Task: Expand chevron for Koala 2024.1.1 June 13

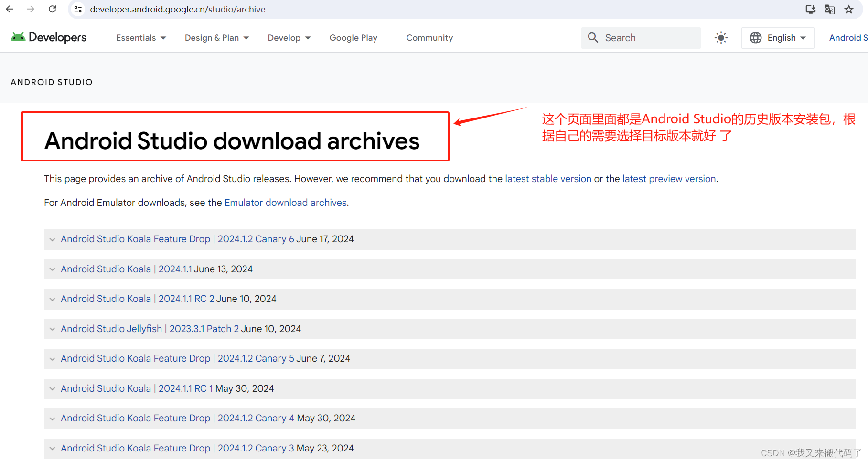Action: click(x=52, y=269)
